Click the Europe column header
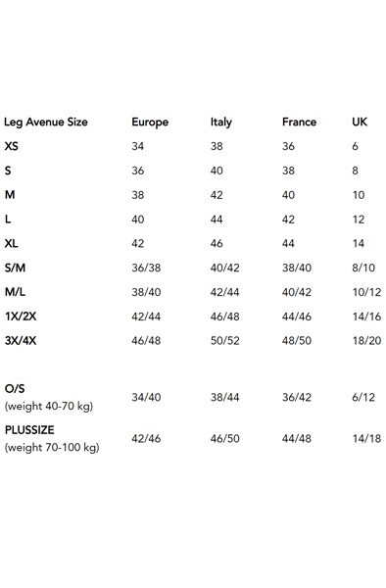Image resolution: width=386 pixels, height=588 pixels. (x=150, y=122)
